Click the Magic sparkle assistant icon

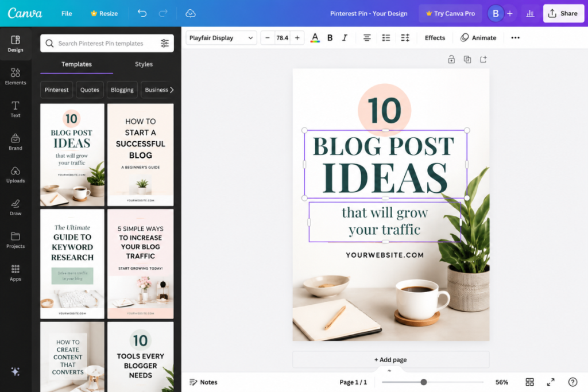coord(16,371)
